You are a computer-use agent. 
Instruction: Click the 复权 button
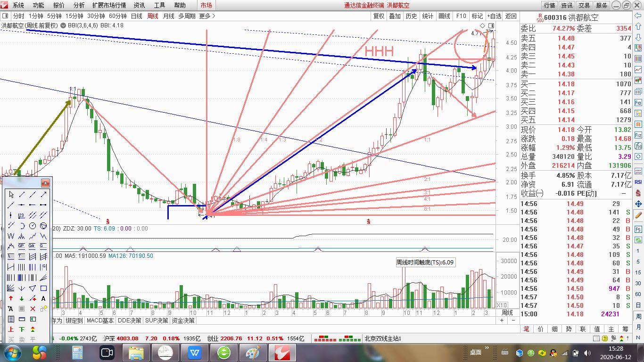(379, 16)
